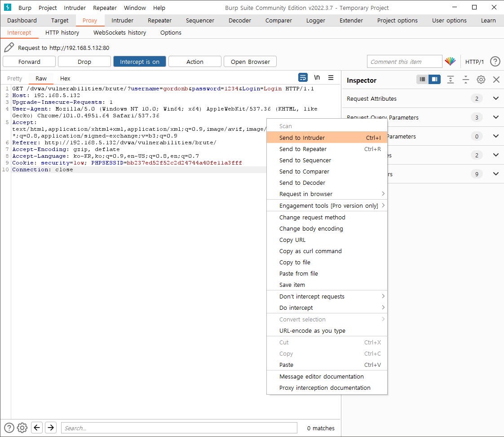The width and height of the screenshot is (504, 437).
Task: Expand all Inspector sections icon
Action: click(x=451, y=80)
